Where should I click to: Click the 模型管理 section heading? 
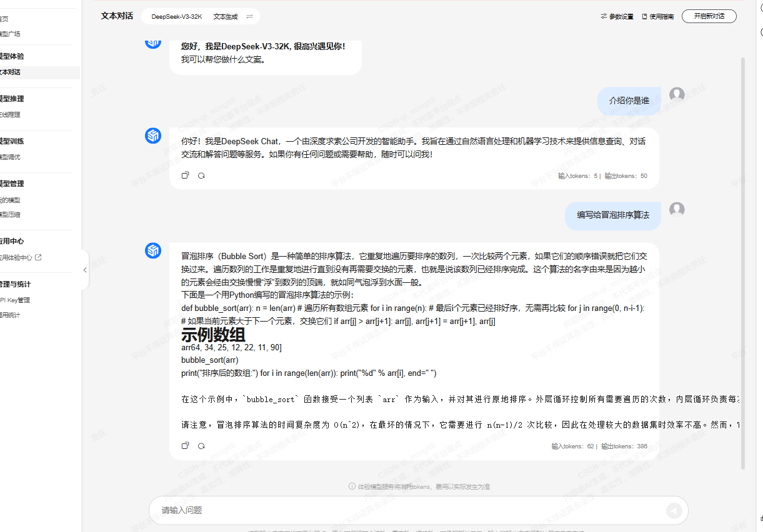[12, 184]
